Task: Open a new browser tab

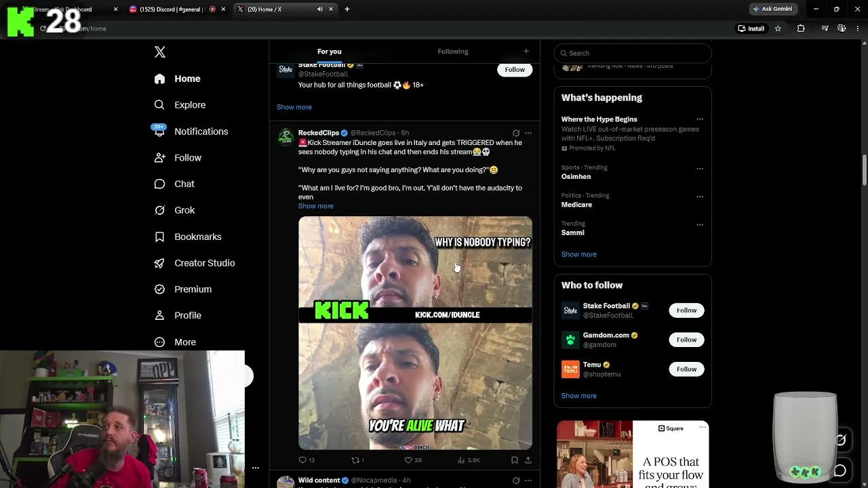Action: (347, 9)
